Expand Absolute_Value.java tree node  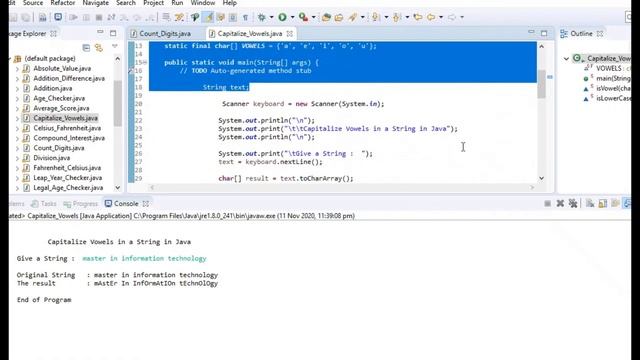tap(17, 69)
